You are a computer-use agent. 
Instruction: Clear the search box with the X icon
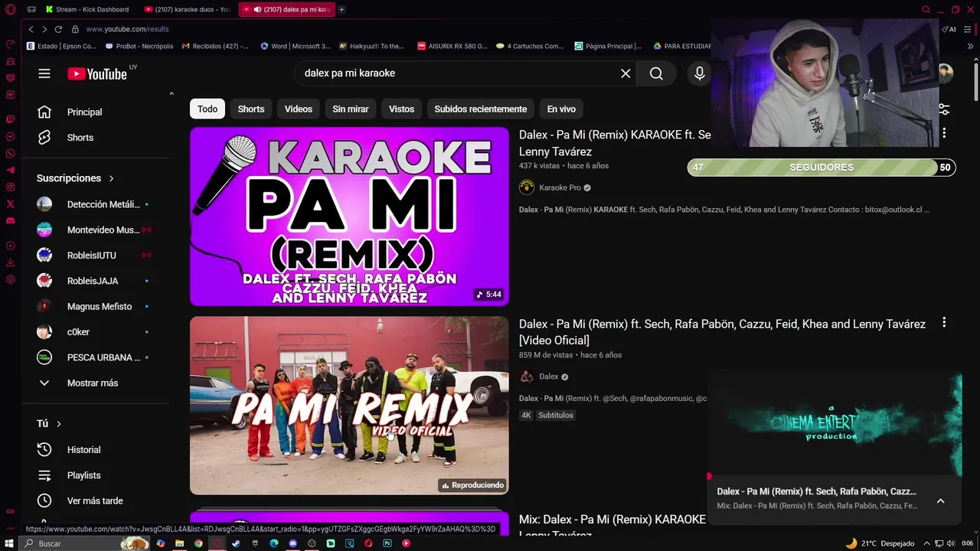pyautogui.click(x=626, y=73)
